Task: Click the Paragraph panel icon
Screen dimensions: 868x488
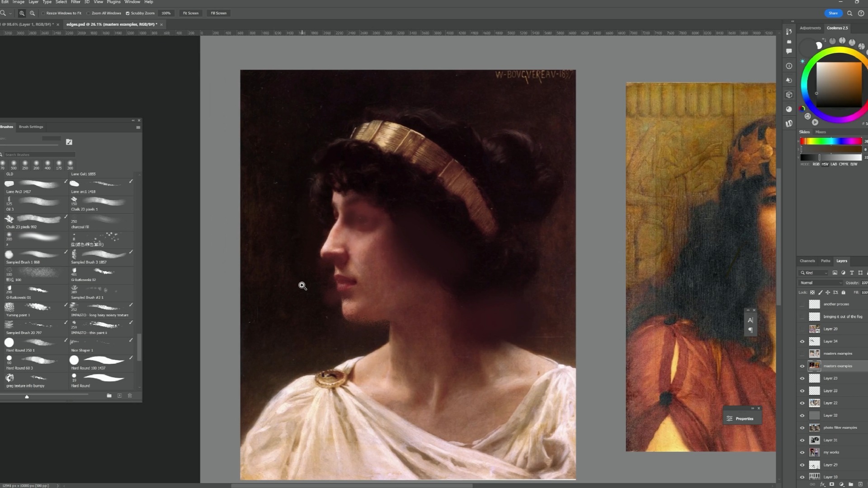Action: click(750, 330)
